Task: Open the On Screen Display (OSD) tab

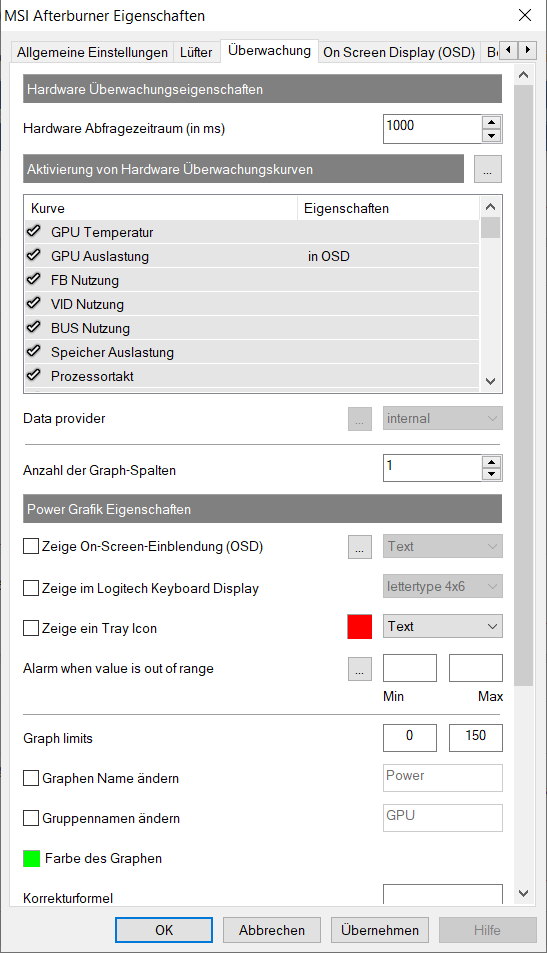Action: [x=399, y=52]
